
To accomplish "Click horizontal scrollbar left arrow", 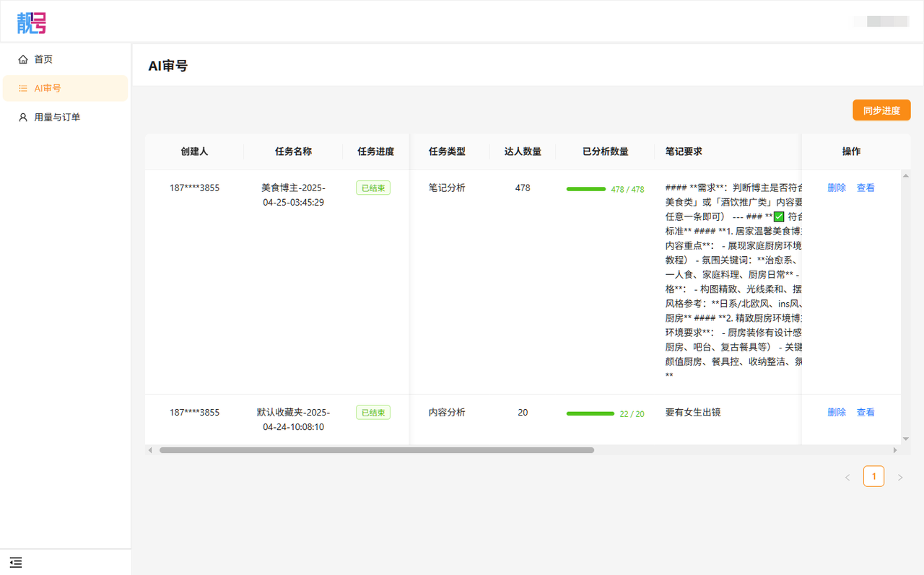I will point(150,450).
